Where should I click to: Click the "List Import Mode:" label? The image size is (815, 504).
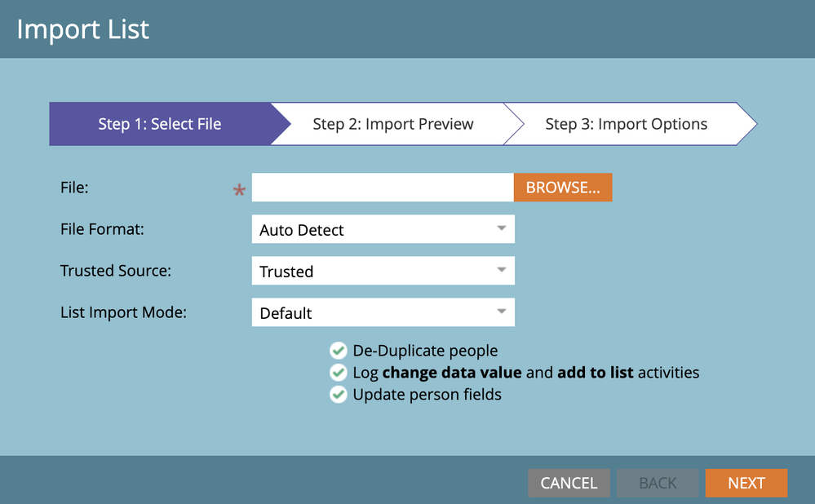point(123,312)
